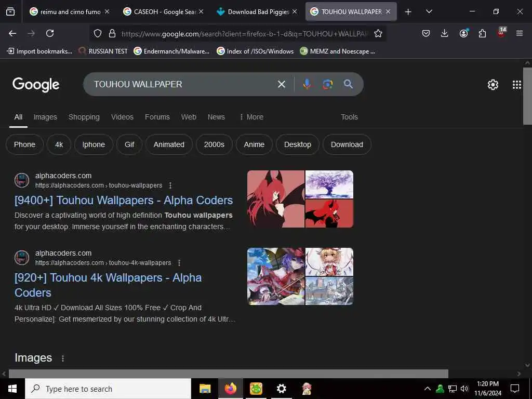532x399 pixels.
Task: Open tracking protection shield info
Action: point(98,33)
